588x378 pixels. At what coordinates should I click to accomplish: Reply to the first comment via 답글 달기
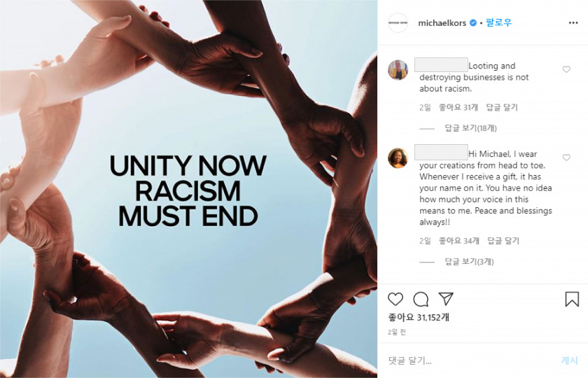tap(502, 108)
